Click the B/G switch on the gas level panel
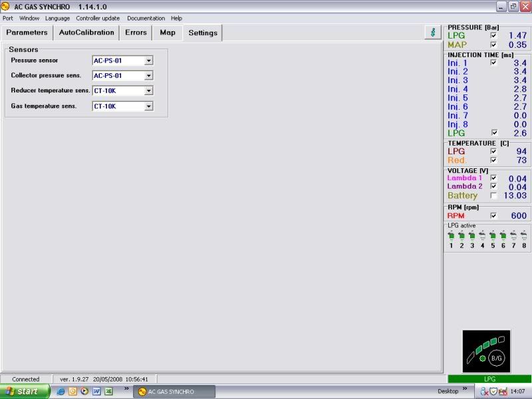Screen dimensions: 532x399 (496, 358)
